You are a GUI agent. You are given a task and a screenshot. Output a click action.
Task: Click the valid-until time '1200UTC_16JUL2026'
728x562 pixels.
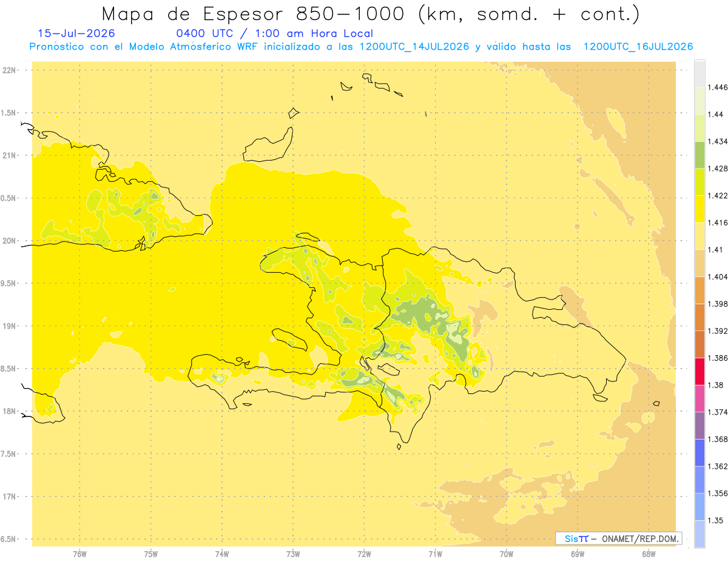click(638, 47)
